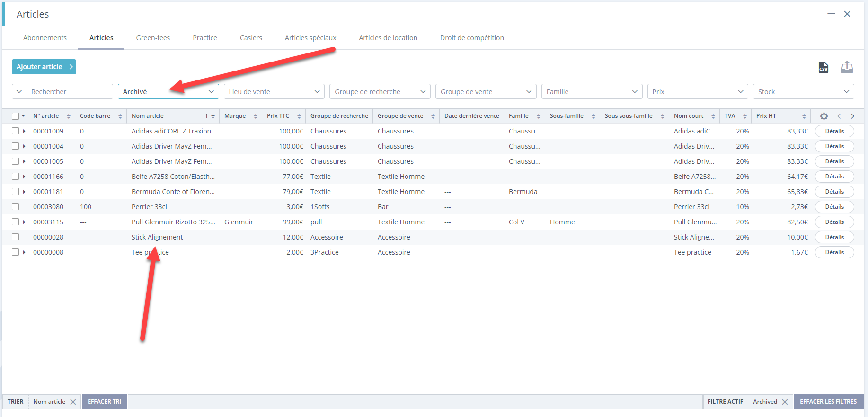Open Détails for Stick Alignement
The width and height of the screenshot is (868, 417).
click(x=834, y=237)
